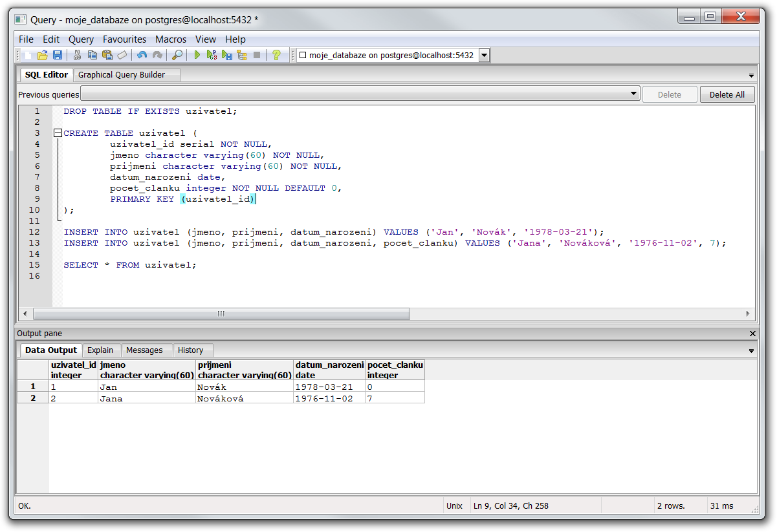The height and width of the screenshot is (532, 777).
Task: Open help using the yellow question mark icon
Action: click(x=276, y=56)
